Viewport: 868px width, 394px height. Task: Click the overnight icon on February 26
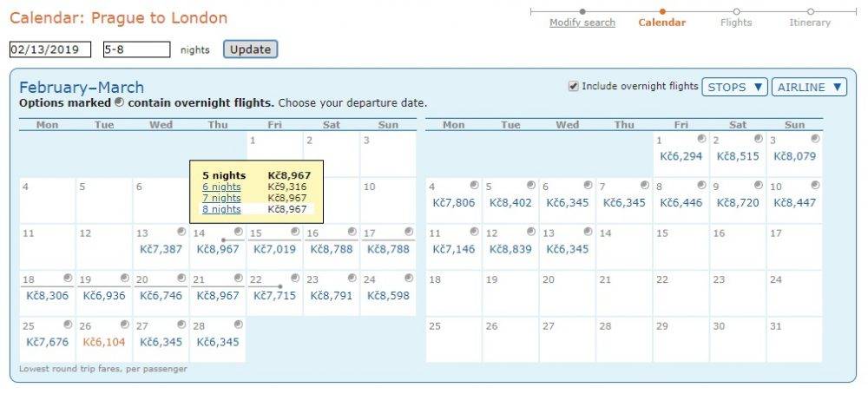click(x=122, y=324)
